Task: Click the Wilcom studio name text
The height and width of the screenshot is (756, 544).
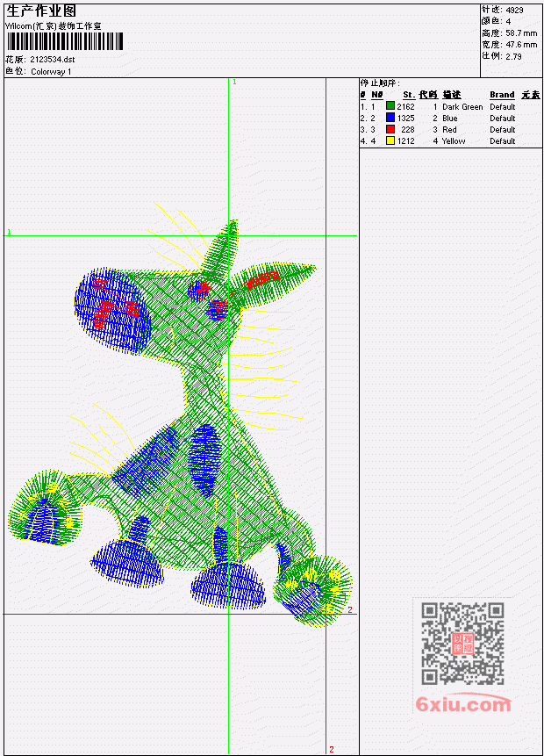Action: click(x=53, y=26)
